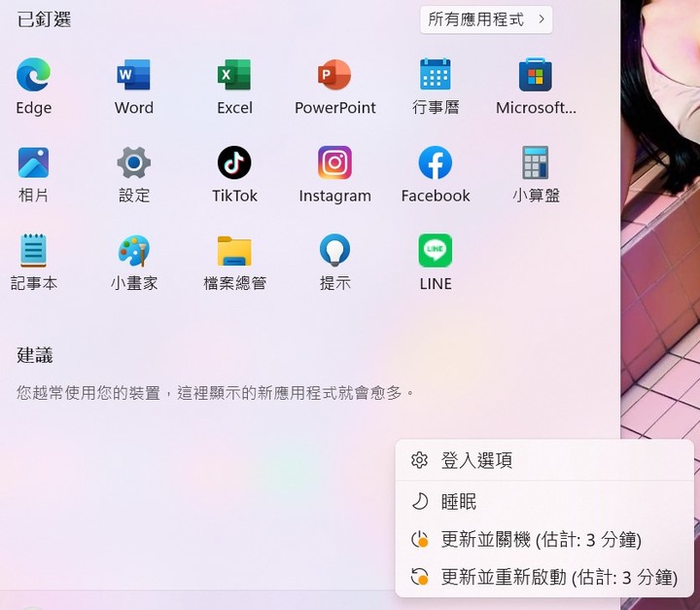Open the Excel app icon
This screenshot has width=700, height=610.
coord(234,75)
